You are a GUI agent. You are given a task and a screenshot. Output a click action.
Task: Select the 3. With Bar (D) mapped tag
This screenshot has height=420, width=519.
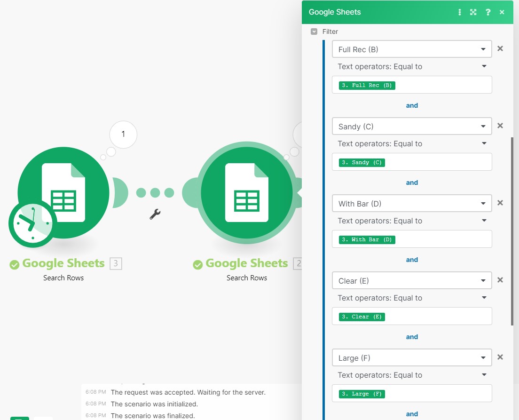click(x=367, y=240)
